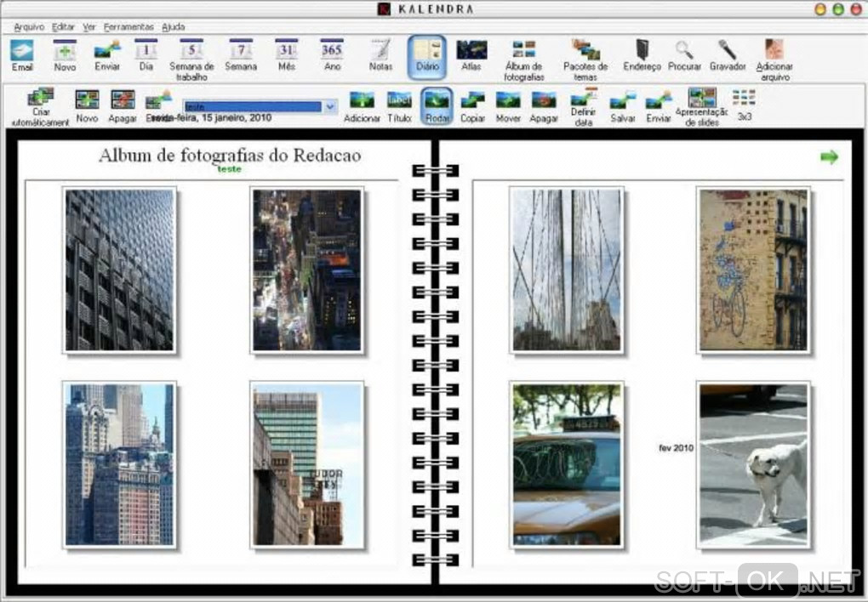Open the album name dropdown arrow
This screenshot has height=602, width=868.
(330, 106)
